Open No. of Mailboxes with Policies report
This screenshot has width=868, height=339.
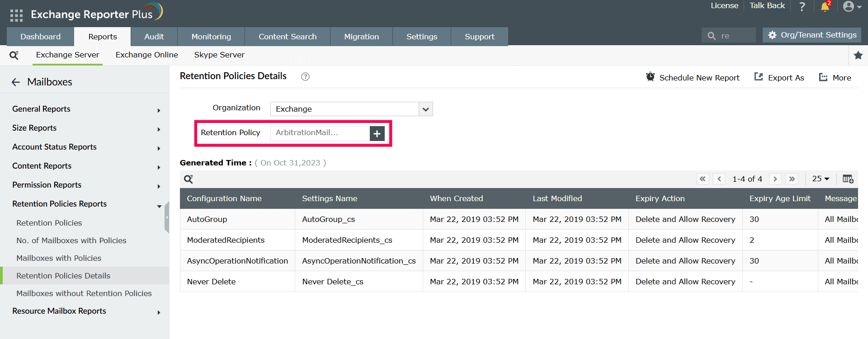click(71, 240)
